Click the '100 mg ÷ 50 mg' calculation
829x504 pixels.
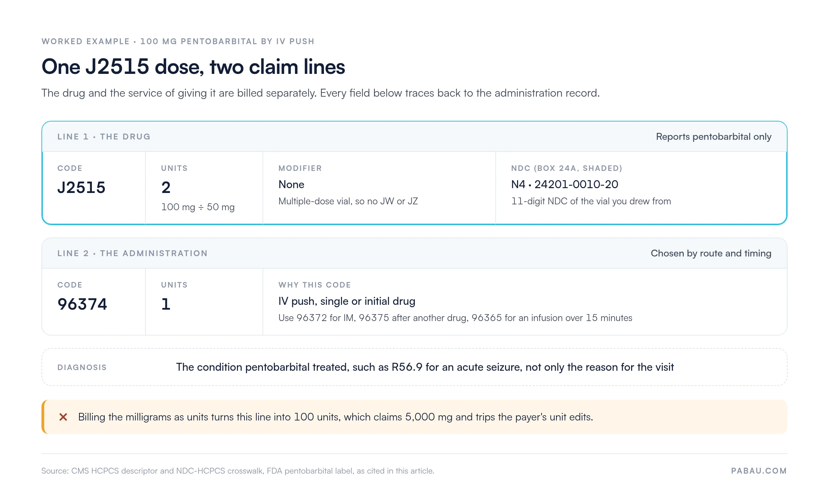pos(198,207)
